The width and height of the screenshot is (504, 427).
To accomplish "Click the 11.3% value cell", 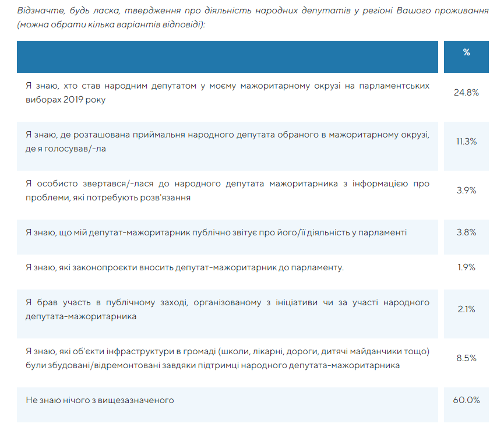I will 466,142.
